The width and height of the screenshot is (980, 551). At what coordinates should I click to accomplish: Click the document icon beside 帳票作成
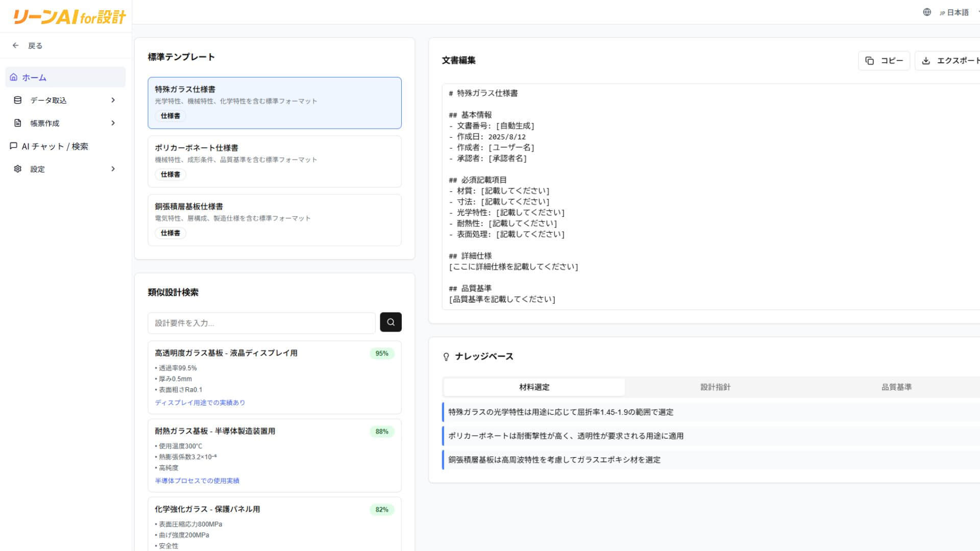coord(18,123)
